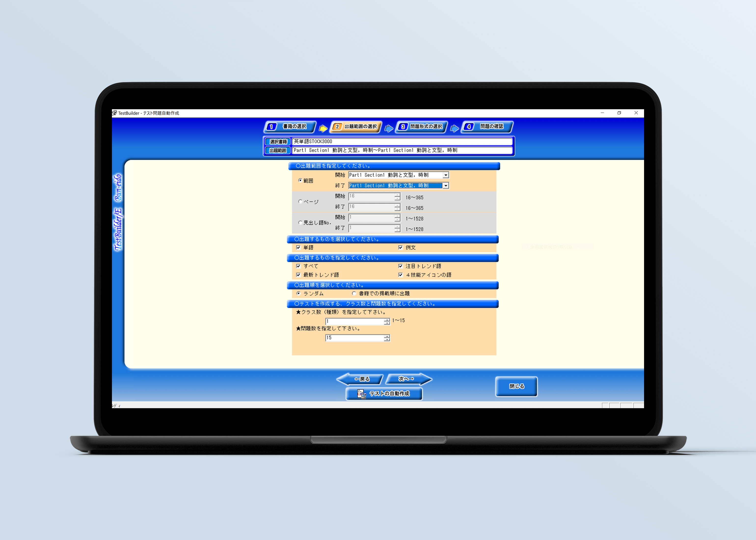Jump to step 4 問題の確認
The height and width of the screenshot is (540, 756).
coord(487,127)
